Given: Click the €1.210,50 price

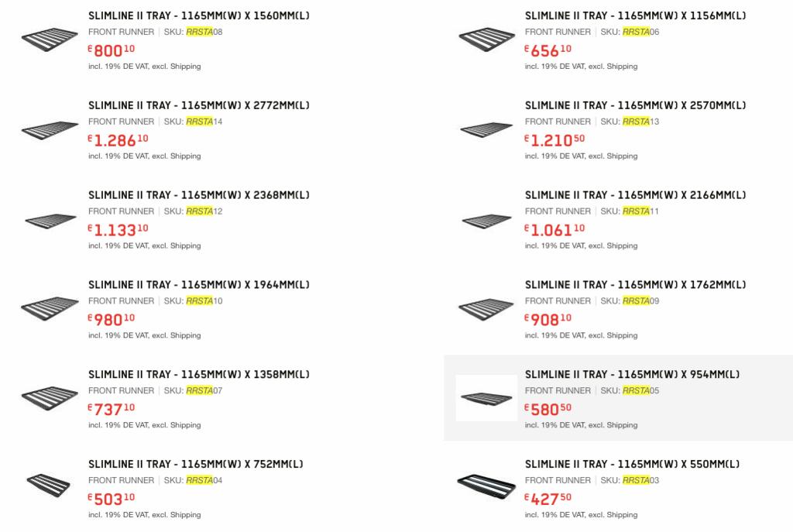Looking at the screenshot, I should click(554, 140).
